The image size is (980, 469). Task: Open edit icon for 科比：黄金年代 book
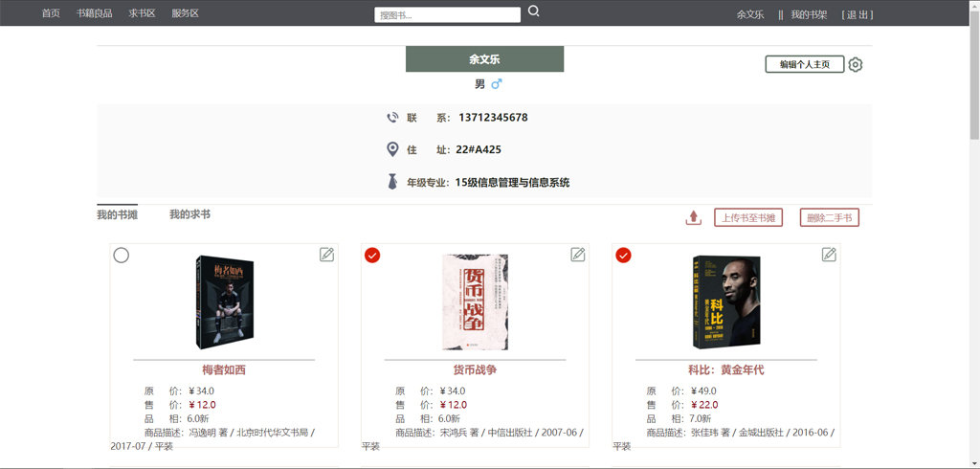829,255
